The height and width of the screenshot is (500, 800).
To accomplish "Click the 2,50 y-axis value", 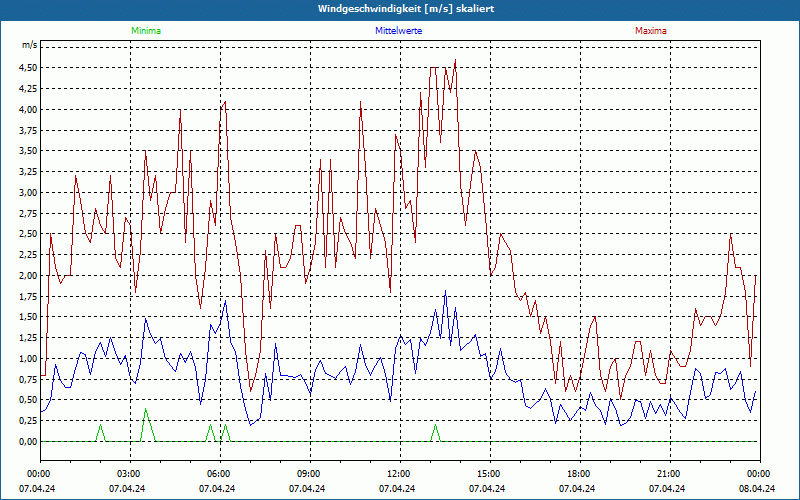I will point(28,234).
